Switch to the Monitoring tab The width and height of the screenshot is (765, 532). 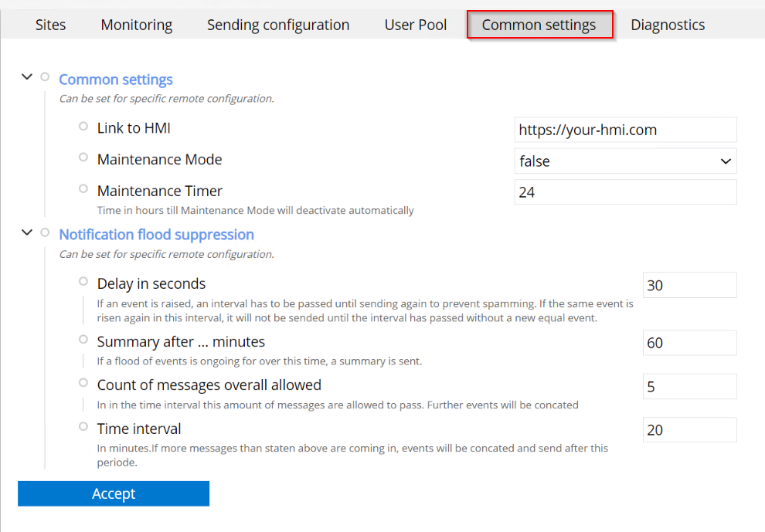137,25
